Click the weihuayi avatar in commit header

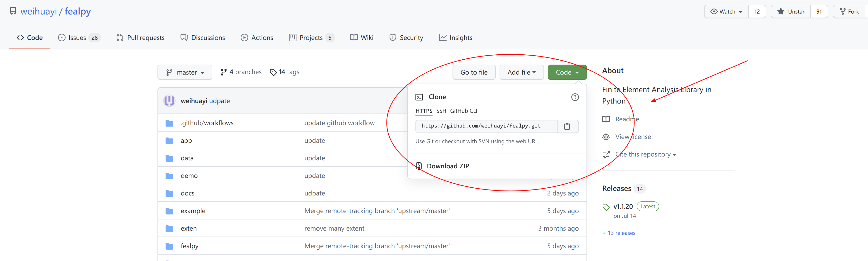pos(169,100)
